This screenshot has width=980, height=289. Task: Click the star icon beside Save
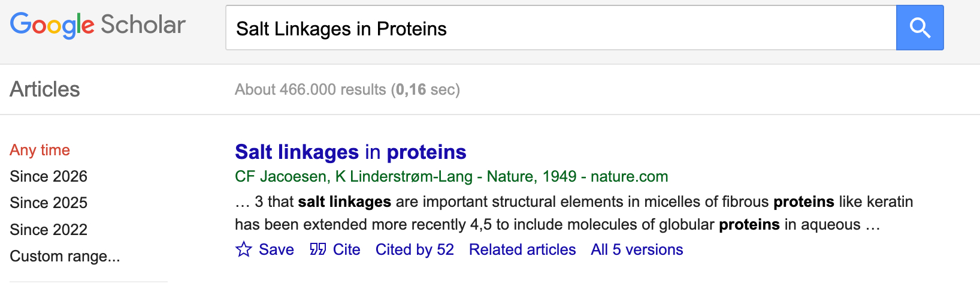244,249
